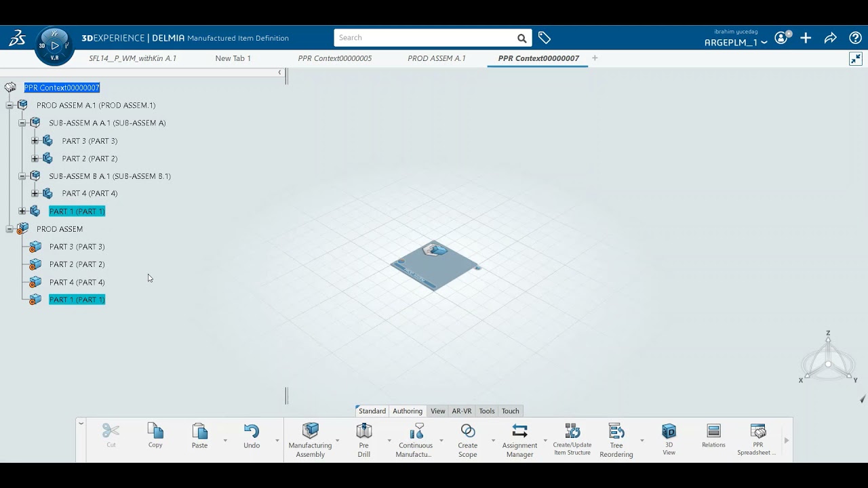This screenshot has height=488, width=868.
Task: Open the compass play button
Action: [x=55, y=46]
